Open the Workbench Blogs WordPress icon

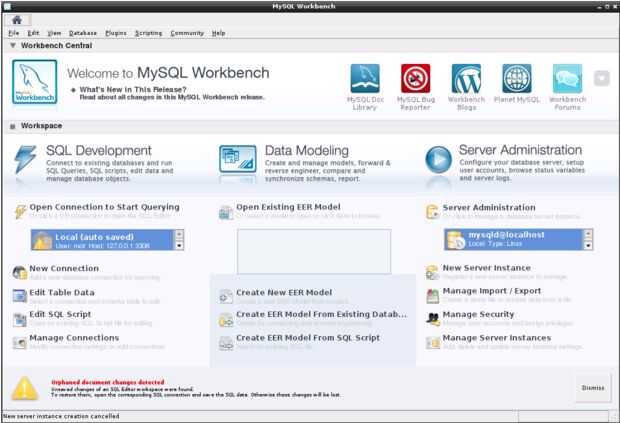click(466, 78)
